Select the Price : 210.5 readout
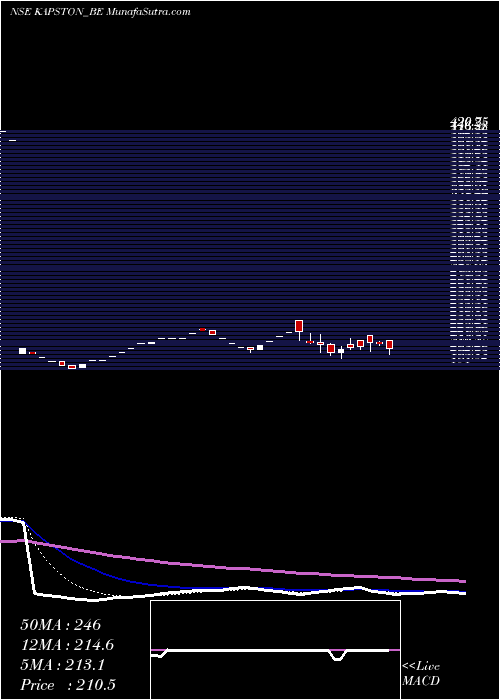Viewport: 500px width, 700px height. [68, 685]
